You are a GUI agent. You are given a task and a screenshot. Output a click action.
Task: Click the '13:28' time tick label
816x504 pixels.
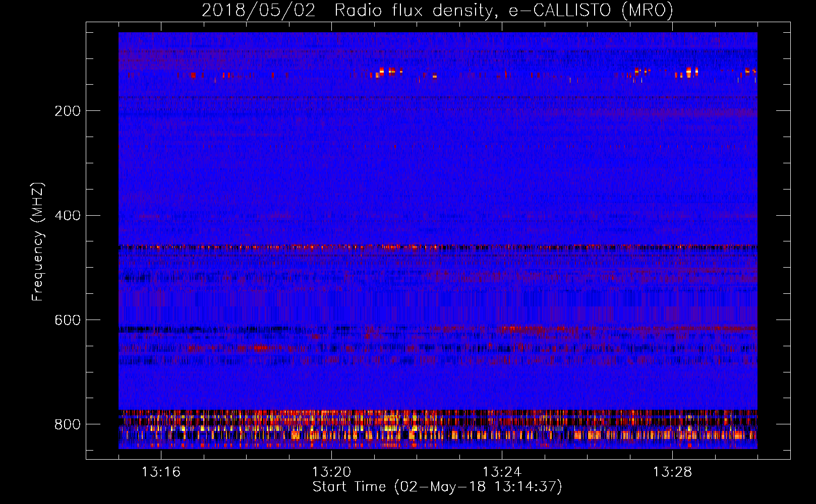(x=672, y=472)
